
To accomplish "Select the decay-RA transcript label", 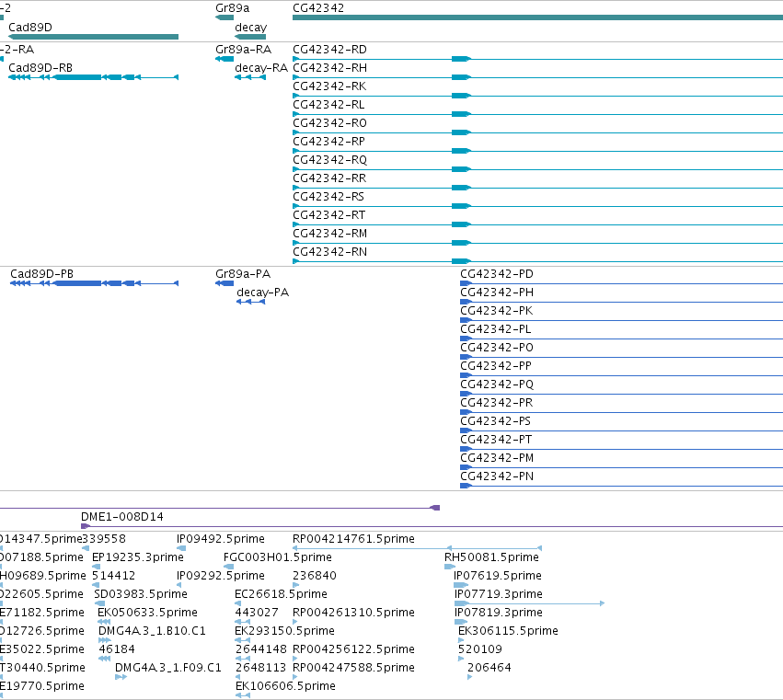I will click(x=261, y=68).
